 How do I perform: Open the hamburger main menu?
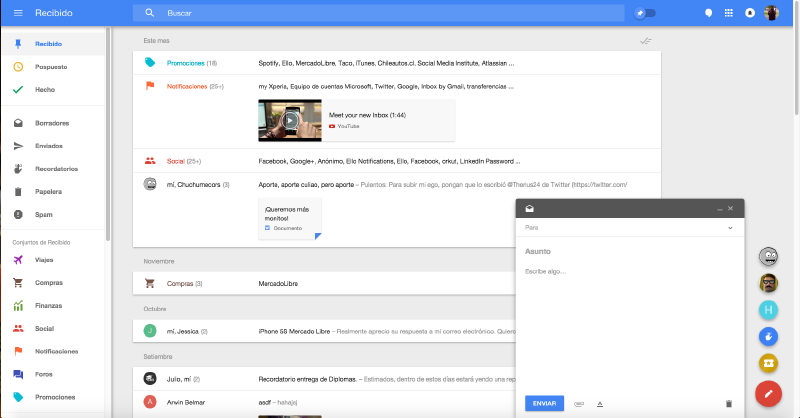click(x=17, y=13)
